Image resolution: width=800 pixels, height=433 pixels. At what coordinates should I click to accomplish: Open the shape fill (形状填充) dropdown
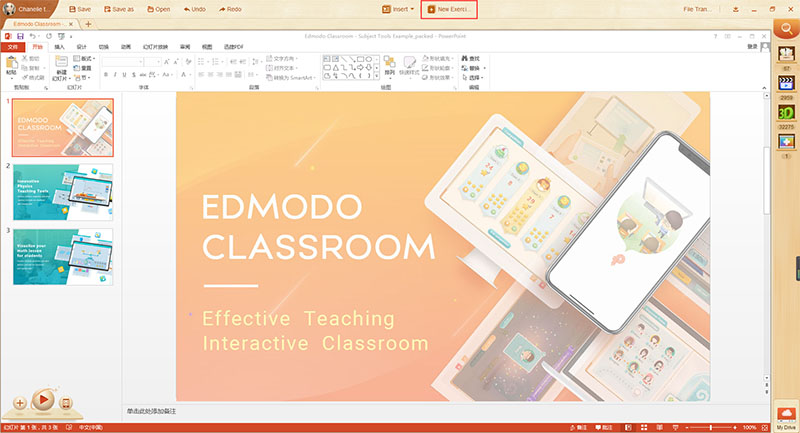coord(438,59)
